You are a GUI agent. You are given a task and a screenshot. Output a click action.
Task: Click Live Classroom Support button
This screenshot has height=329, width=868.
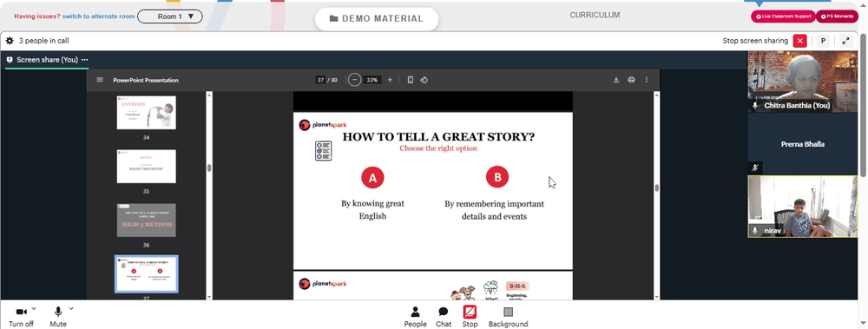783,16
